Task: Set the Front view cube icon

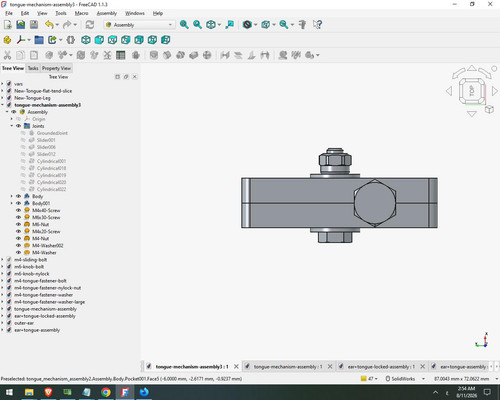Action: (x=99, y=40)
